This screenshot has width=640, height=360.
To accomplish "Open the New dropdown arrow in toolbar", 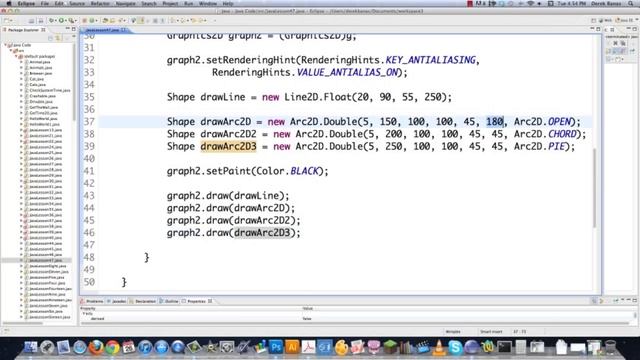I will [12, 20].
